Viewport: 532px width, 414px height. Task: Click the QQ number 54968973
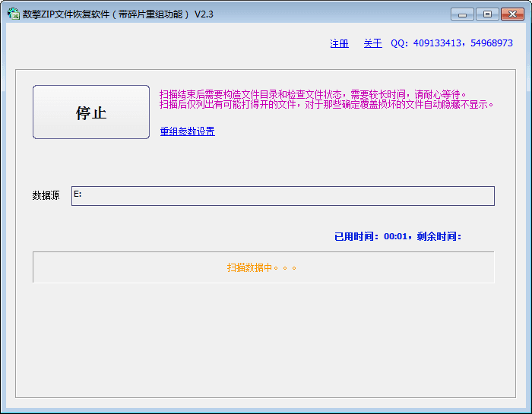pyautogui.click(x=492, y=43)
